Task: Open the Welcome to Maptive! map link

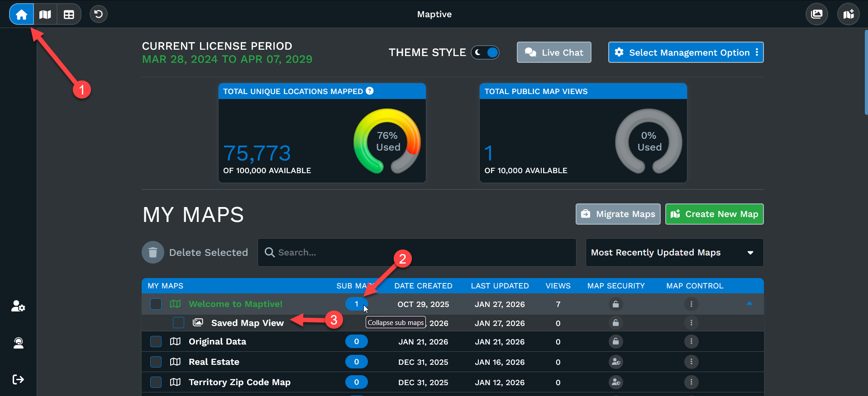Action: [235, 304]
